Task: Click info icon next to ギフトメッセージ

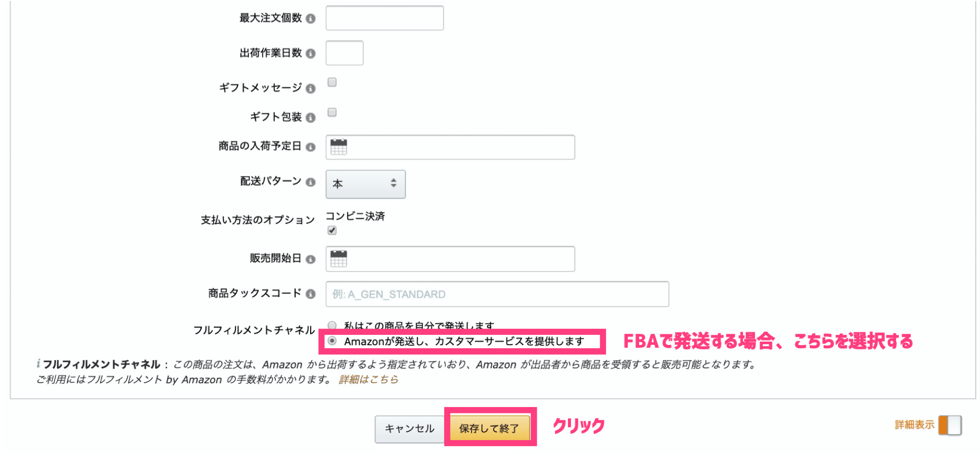Action: (x=311, y=89)
